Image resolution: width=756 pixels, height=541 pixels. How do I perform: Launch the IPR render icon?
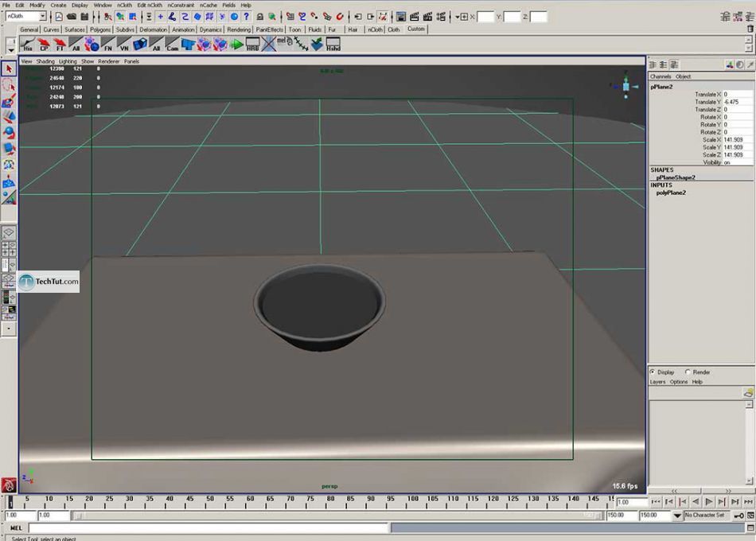coord(427,17)
